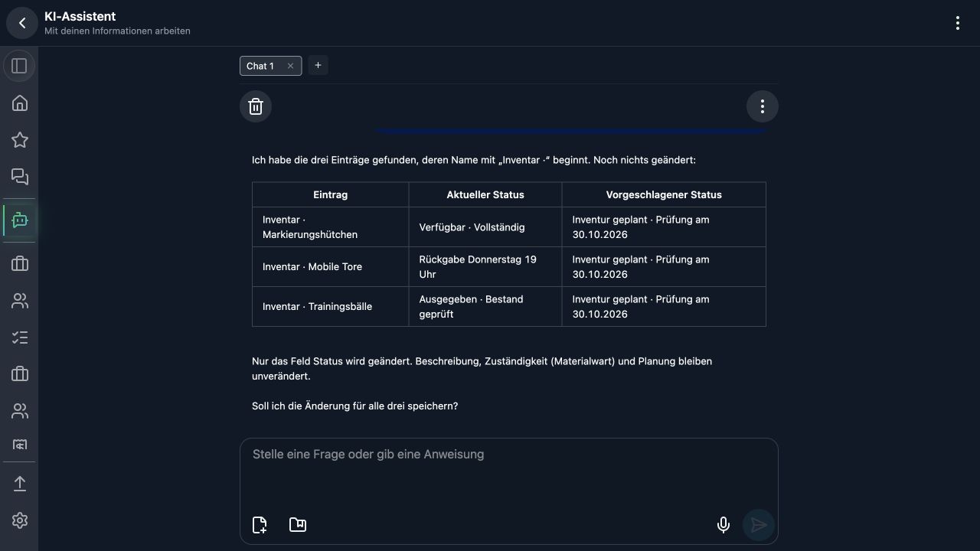Open settings gear icon in sidebar

coord(20,520)
